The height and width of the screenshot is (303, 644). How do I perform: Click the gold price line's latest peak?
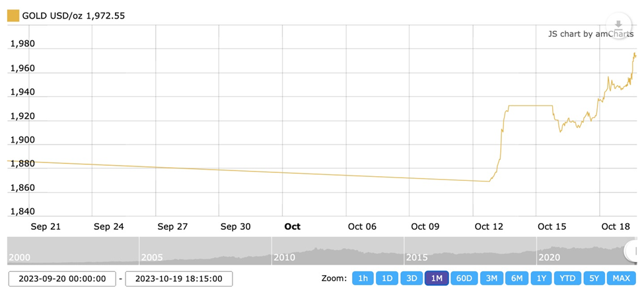(x=635, y=53)
